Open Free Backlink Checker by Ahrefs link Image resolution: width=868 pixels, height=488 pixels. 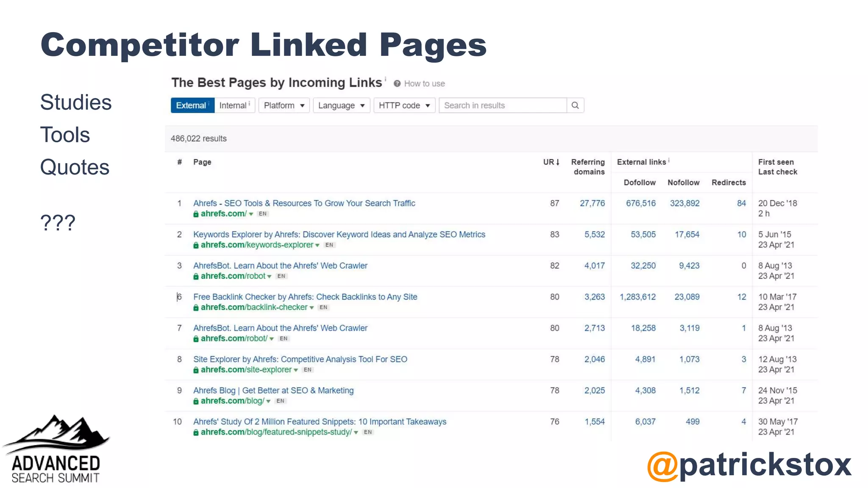pos(305,297)
